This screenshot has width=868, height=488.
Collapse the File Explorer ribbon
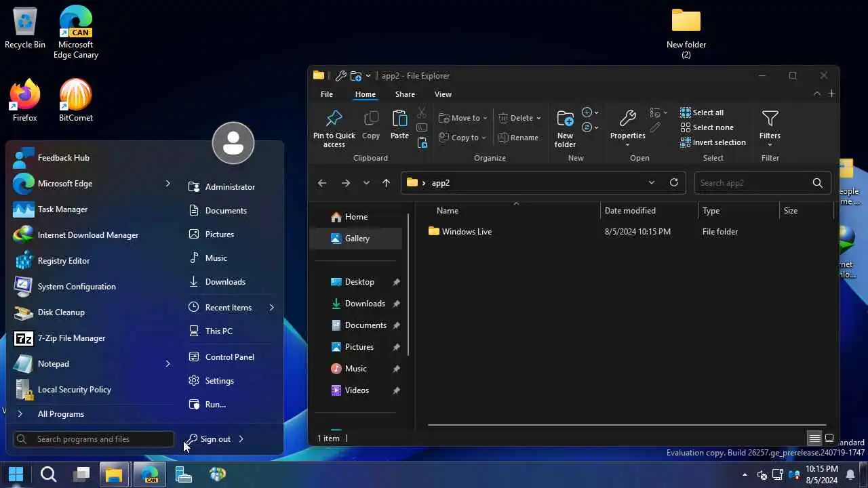coord(816,94)
